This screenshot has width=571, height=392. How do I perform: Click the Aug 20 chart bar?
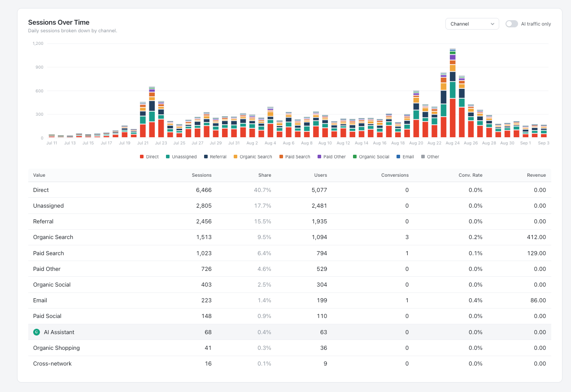coord(416,114)
